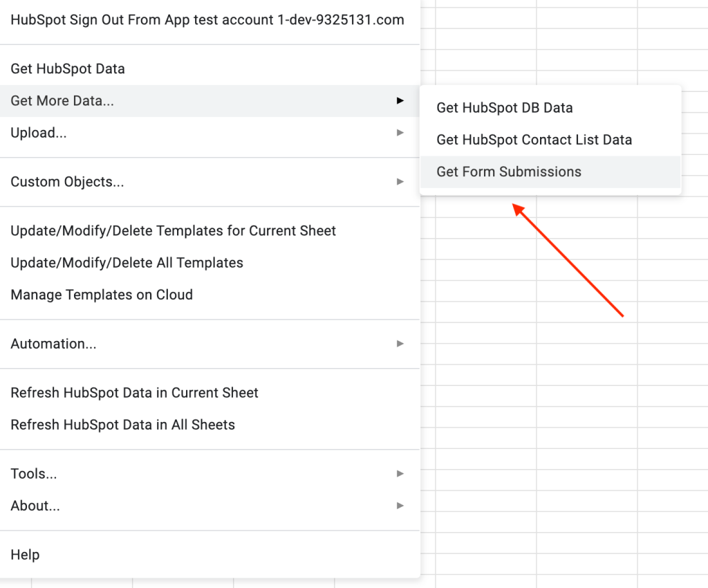Expand the Custom Objects submenu arrow
Screen dimensions: 708x588
tap(400, 182)
